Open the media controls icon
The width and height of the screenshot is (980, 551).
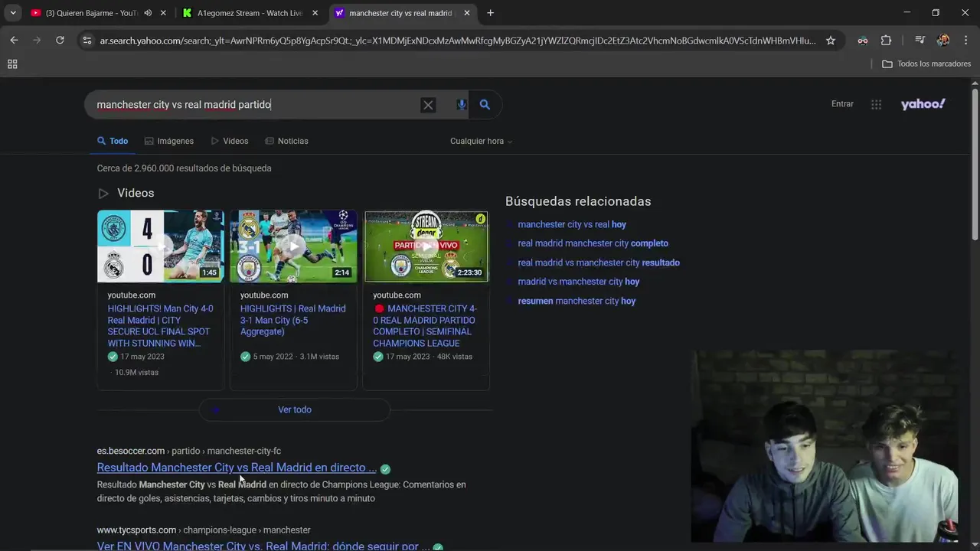tap(920, 41)
